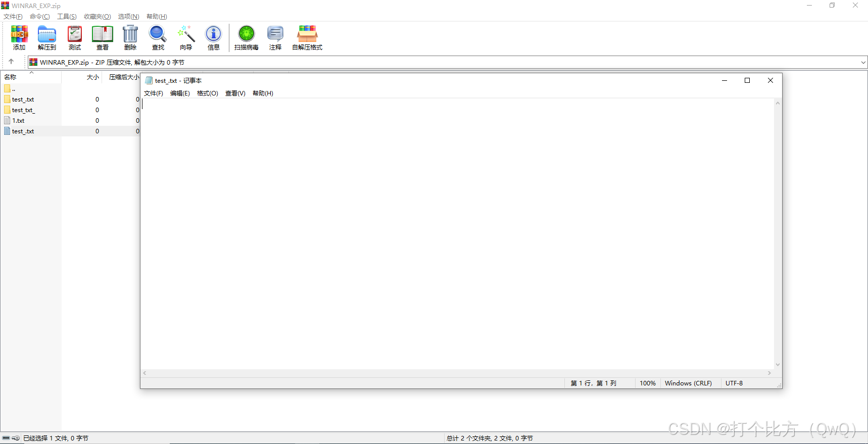Viewport: 868px width, 444px height.
Task: Launch the 向导 (Wizard) wand tool
Action: pos(186,38)
